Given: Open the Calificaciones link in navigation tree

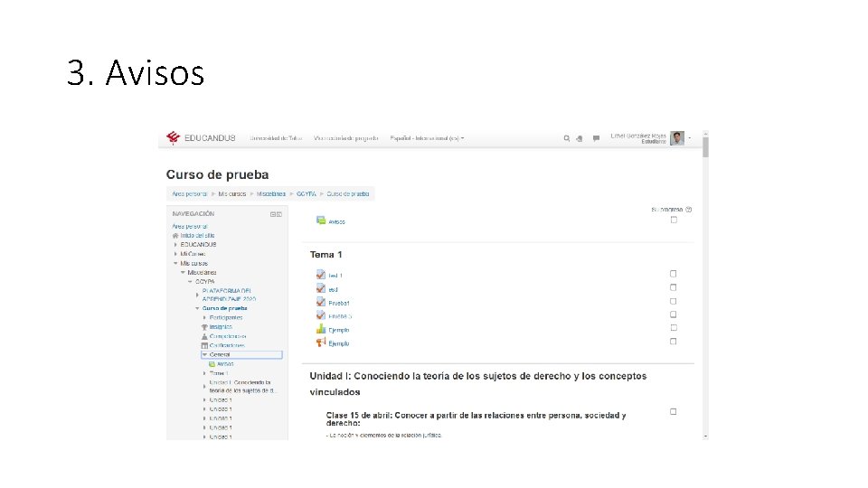Looking at the screenshot, I should pos(227,345).
